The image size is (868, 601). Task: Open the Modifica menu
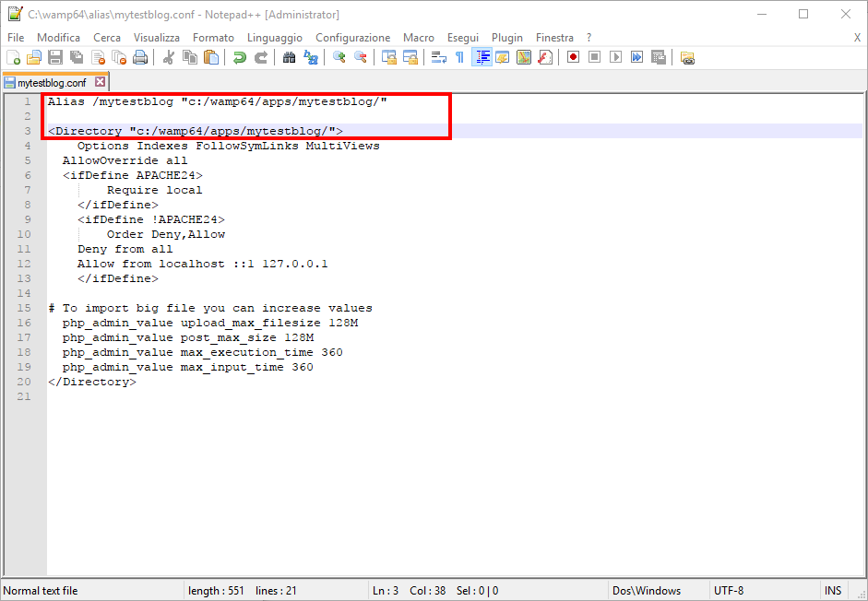pyautogui.click(x=59, y=38)
